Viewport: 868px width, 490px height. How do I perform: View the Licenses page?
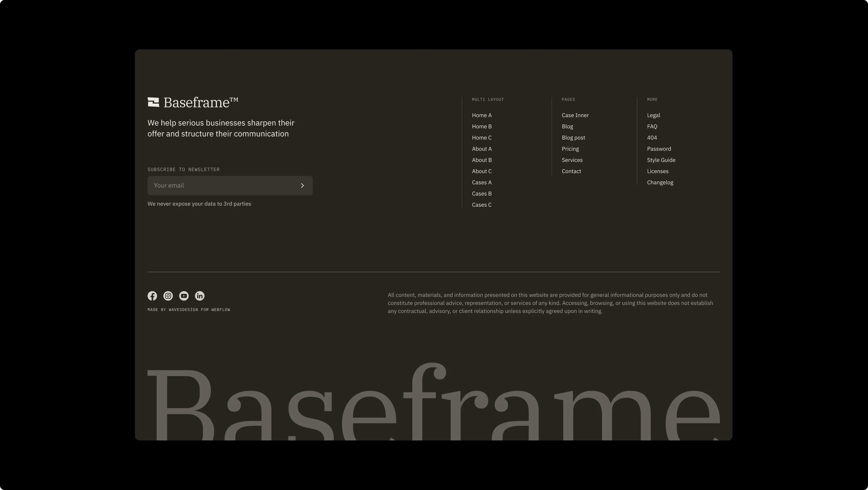(658, 171)
